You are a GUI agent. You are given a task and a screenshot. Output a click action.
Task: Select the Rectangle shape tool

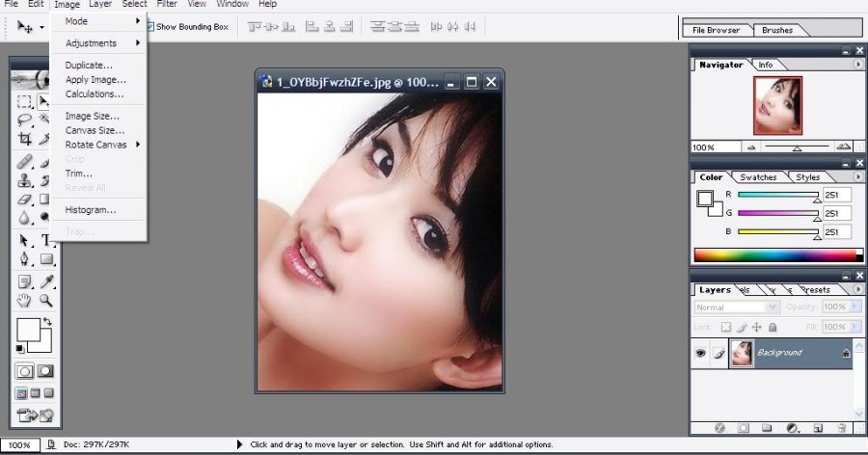click(x=46, y=259)
